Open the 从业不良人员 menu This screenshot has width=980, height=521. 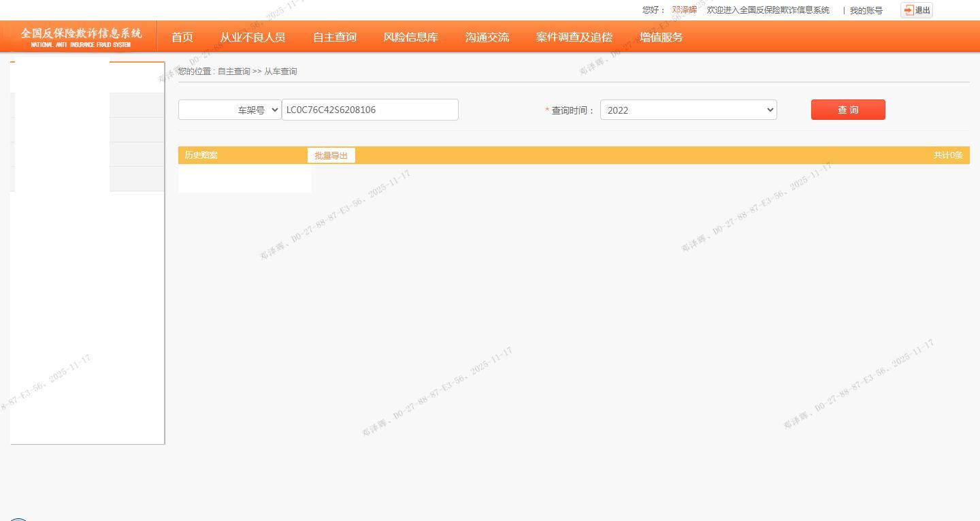pos(252,37)
